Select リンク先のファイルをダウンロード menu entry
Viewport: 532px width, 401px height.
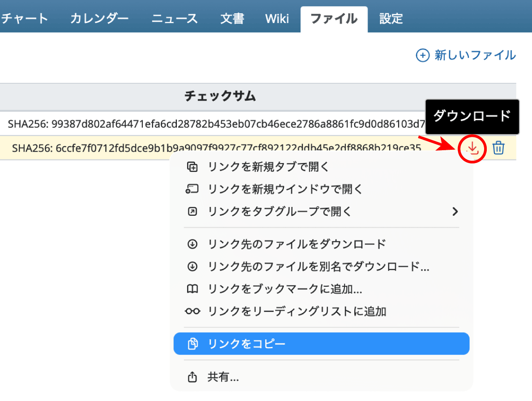(x=297, y=244)
